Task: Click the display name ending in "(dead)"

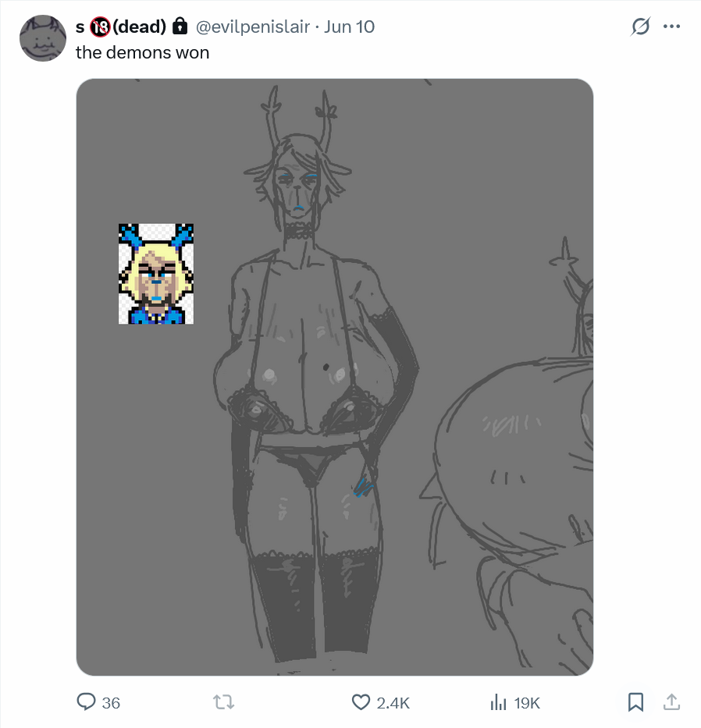Action: click(121, 27)
